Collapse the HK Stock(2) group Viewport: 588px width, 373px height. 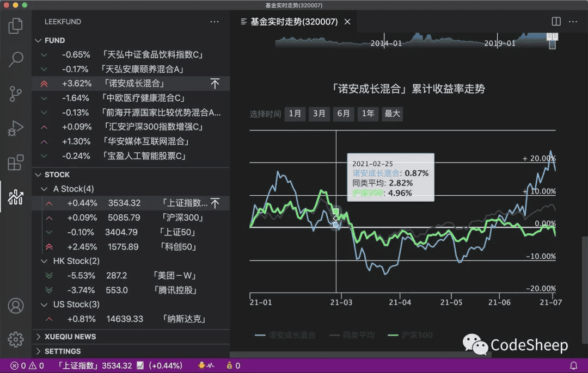click(44, 261)
